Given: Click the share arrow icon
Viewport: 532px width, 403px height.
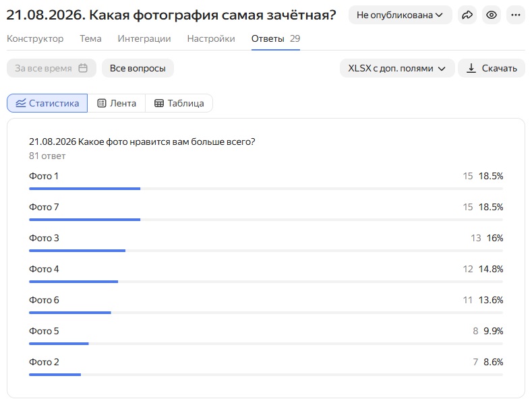Looking at the screenshot, I should point(467,15).
